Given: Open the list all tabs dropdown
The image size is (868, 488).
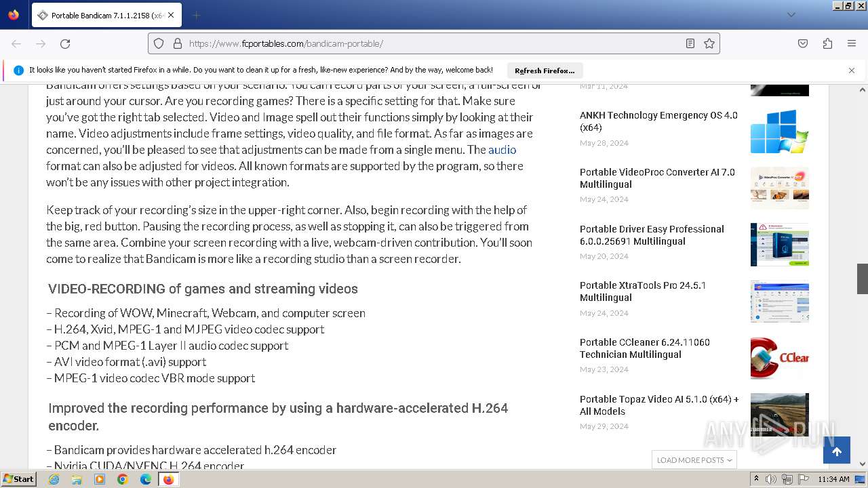Looking at the screenshot, I should pos(791,15).
